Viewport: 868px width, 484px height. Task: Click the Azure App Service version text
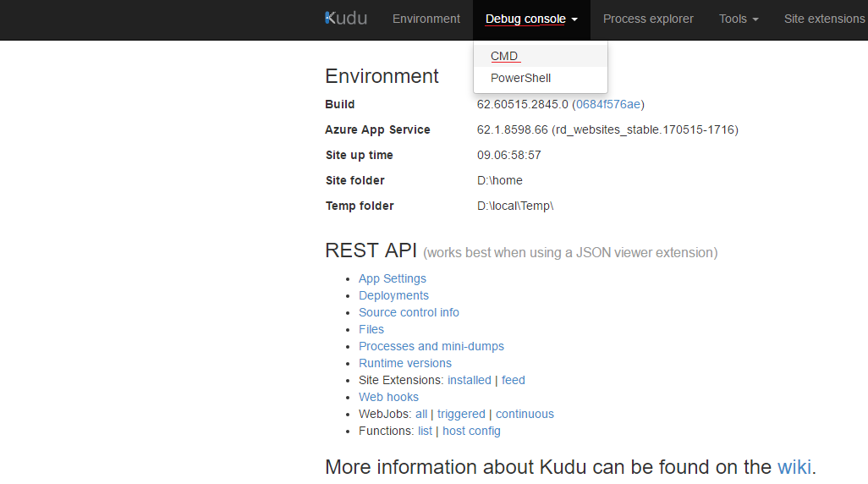coord(607,129)
